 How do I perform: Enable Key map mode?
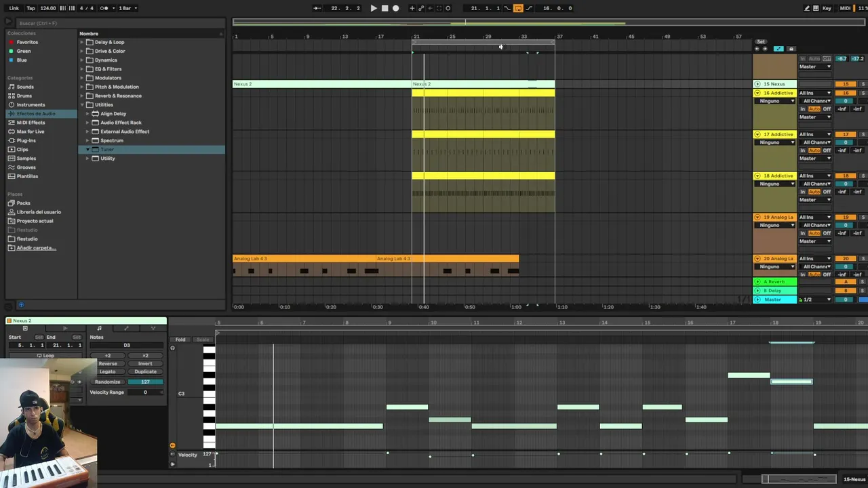tap(827, 8)
